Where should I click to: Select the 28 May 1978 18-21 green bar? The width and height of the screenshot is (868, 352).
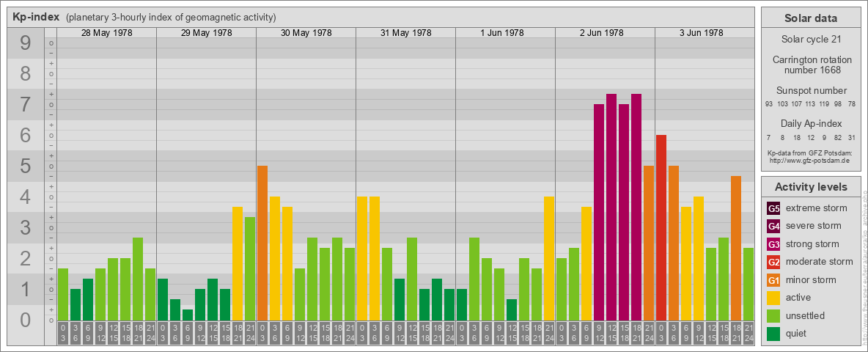click(x=138, y=279)
